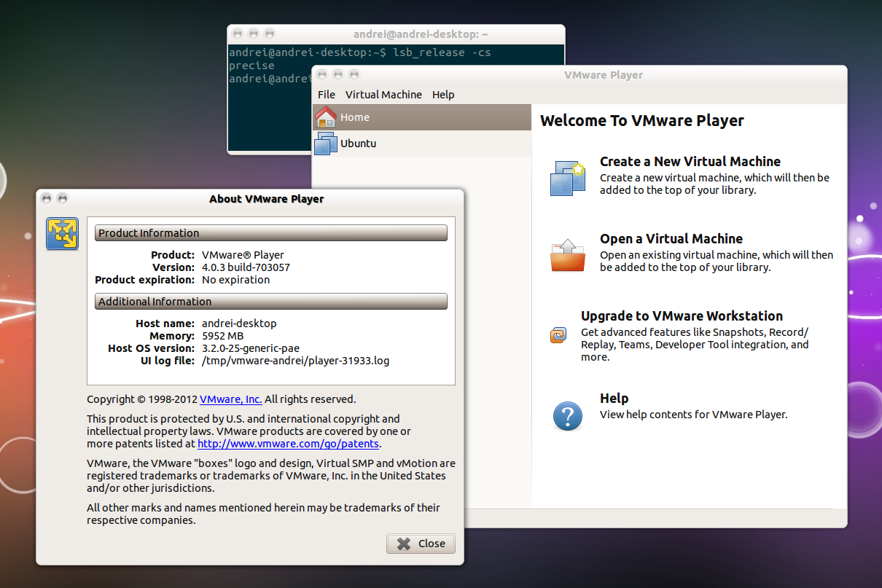Close the About VMware Player dialog window button
This screenshot has width=882, height=588.
point(47,198)
